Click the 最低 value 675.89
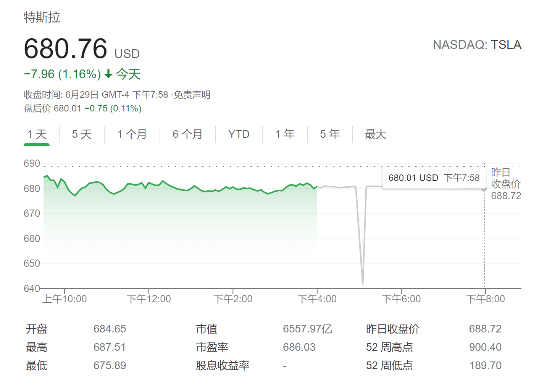The width and height of the screenshot is (560, 392). [x=110, y=366]
